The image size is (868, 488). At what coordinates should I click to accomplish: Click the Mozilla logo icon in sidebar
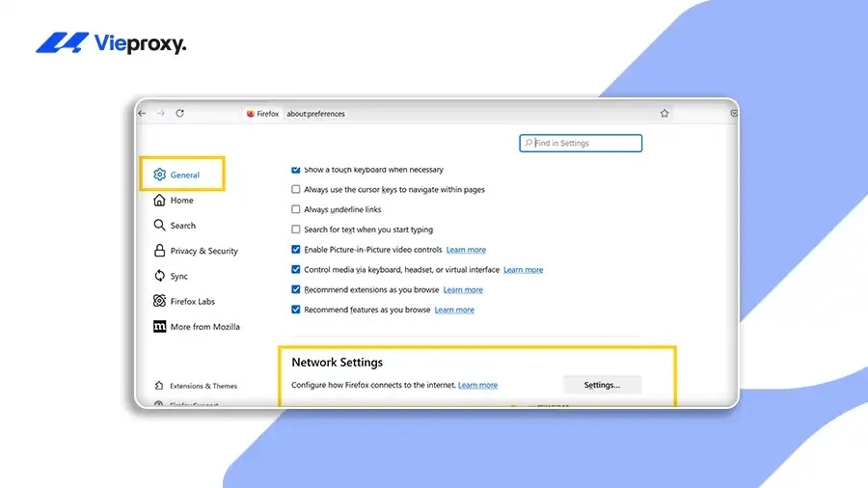(x=159, y=326)
